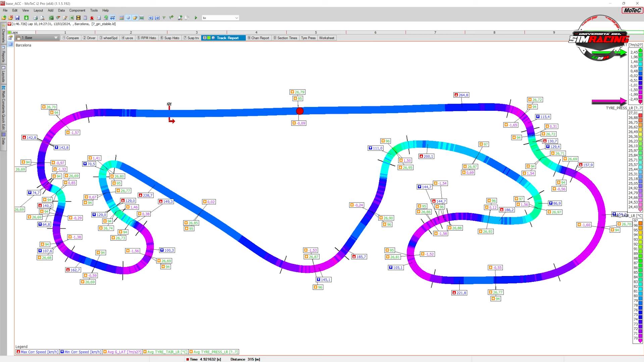This screenshot has width=644, height=362.
Task: Click the Save icon in the toolbar
Action: tap(17, 18)
